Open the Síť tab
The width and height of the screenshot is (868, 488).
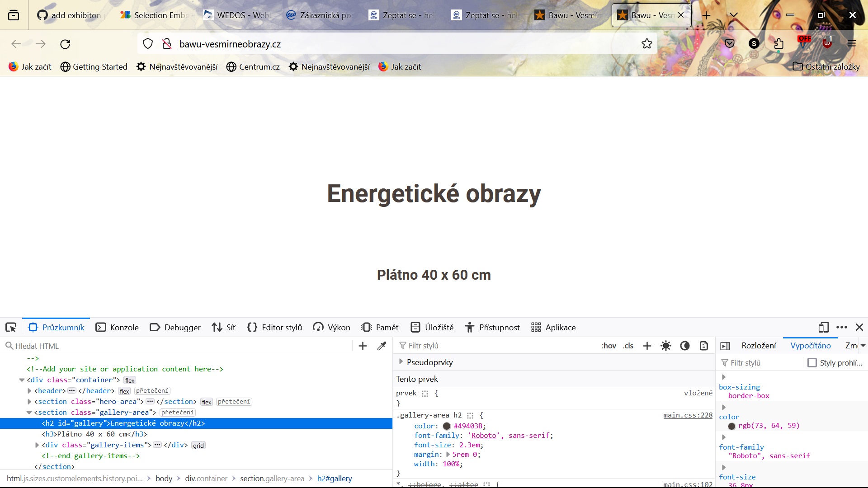click(x=224, y=327)
